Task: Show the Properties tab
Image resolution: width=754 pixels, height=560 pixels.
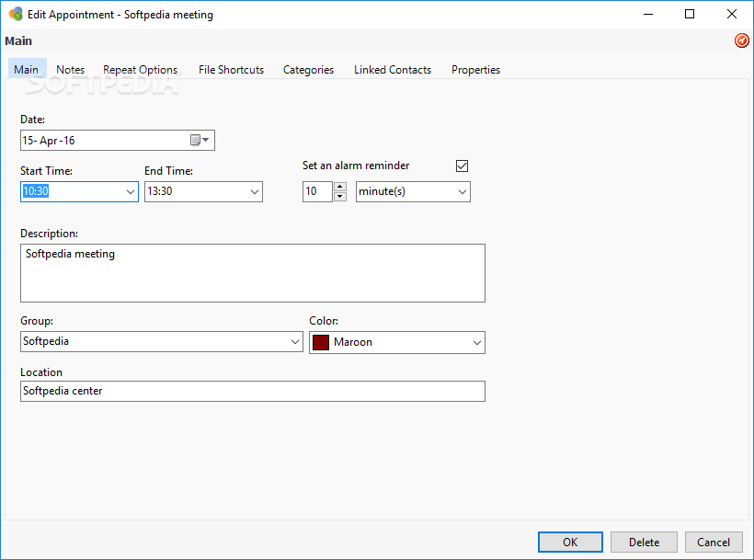Action: (475, 70)
